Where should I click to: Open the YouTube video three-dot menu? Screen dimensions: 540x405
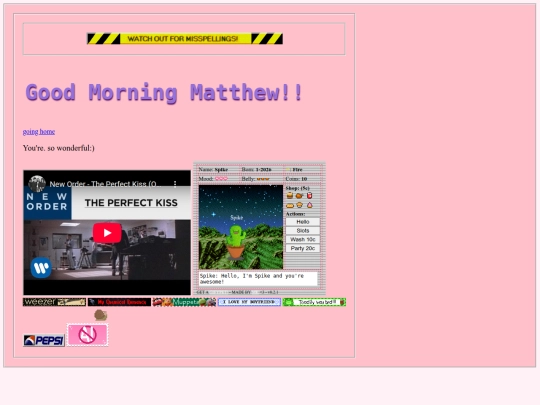point(175,184)
